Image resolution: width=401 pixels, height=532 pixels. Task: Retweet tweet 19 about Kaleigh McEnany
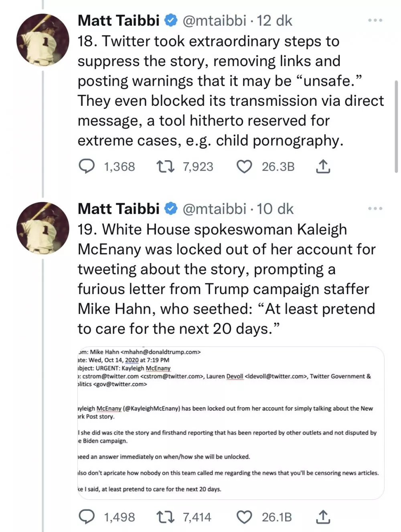coord(165,517)
